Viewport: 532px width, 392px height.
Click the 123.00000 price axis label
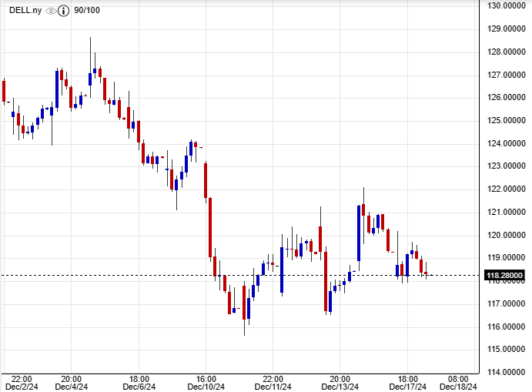507,166
